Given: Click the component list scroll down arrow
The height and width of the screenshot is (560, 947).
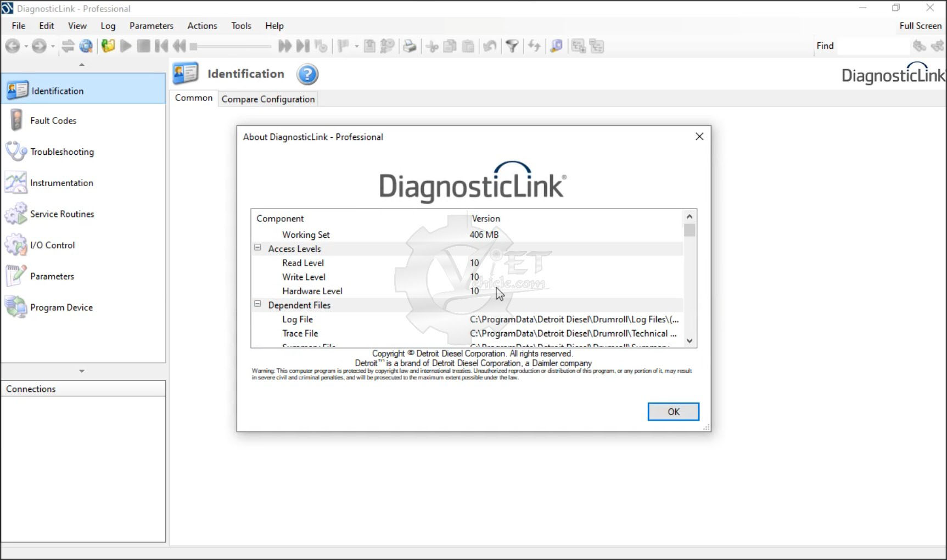Looking at the screenshot, I should 690,341.
